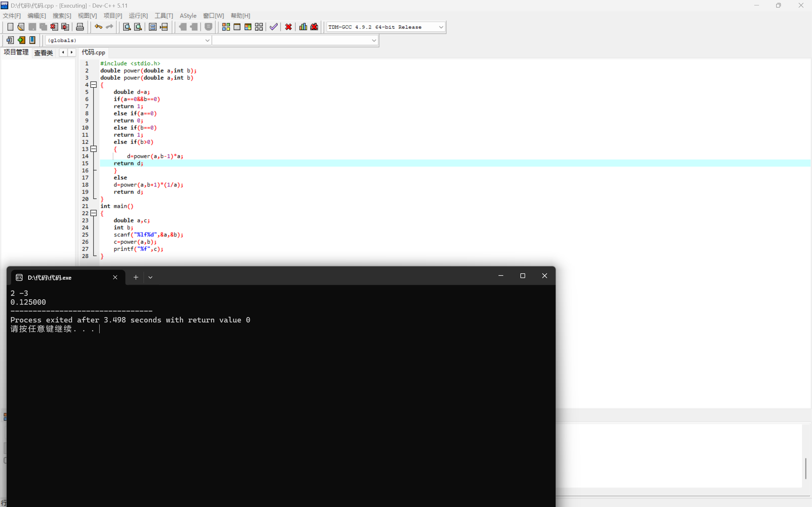Open the TDM-GCC compiler dropdown

(x=441, y=27)
